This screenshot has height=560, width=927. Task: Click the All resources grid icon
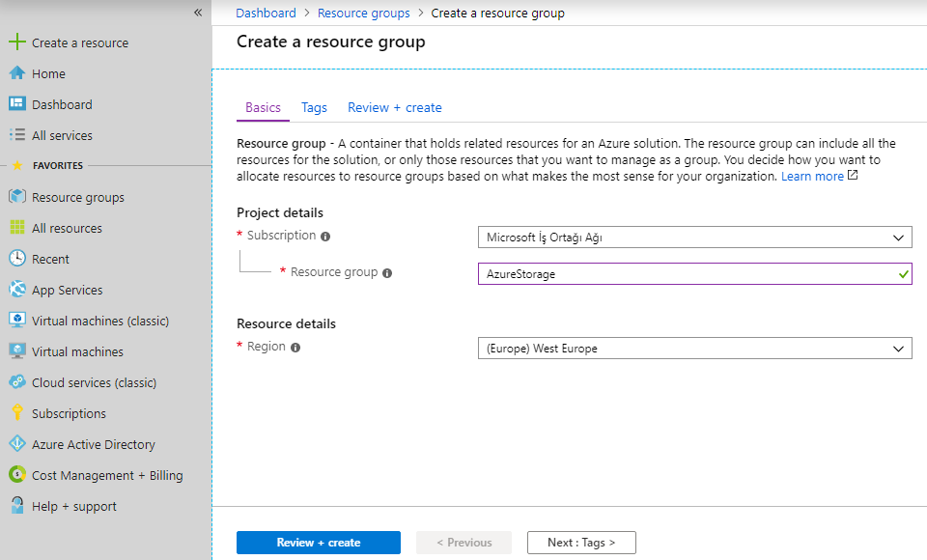click(17, 227)
